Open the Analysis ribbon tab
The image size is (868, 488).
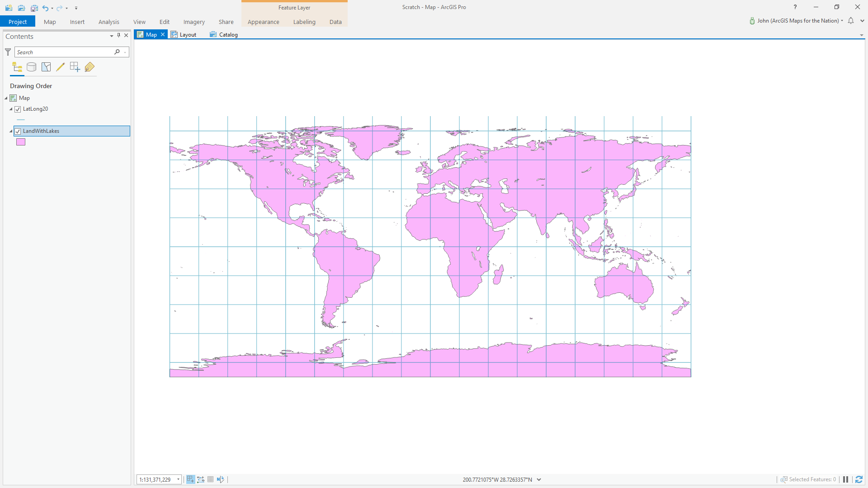click(x=108, y=22)
